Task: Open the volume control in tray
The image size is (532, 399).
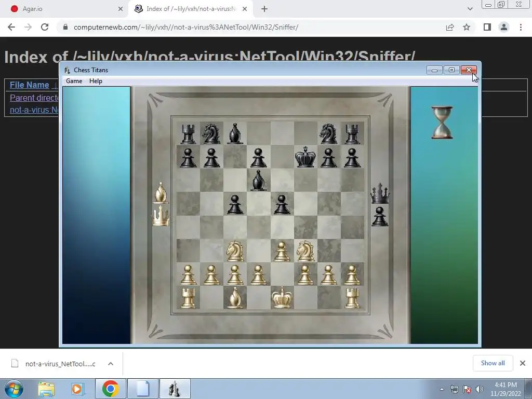Action: pyautogui.click(x=480, y=389)
